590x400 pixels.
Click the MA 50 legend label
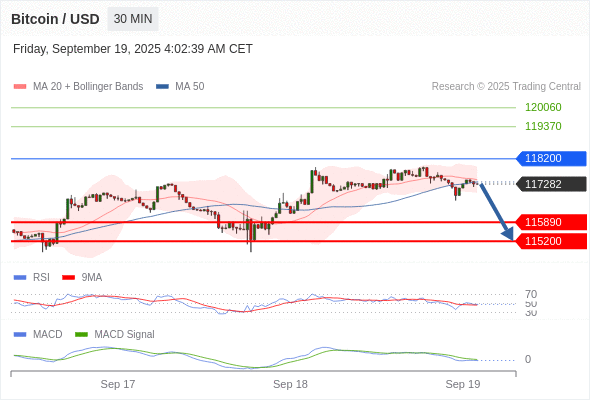point(190,87)
